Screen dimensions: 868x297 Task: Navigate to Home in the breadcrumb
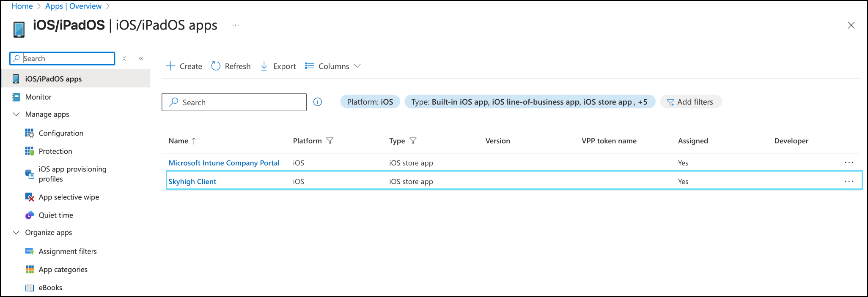coord(22,6)
